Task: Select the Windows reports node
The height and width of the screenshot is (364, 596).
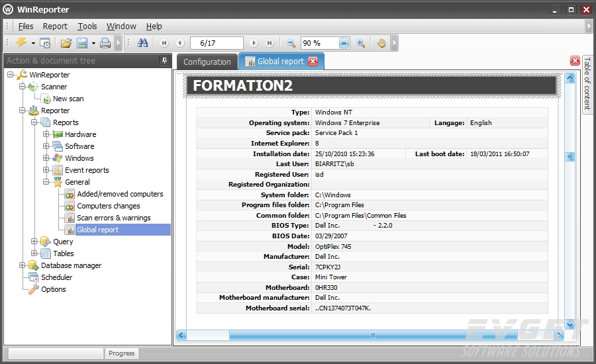Action: click(79, 158)
